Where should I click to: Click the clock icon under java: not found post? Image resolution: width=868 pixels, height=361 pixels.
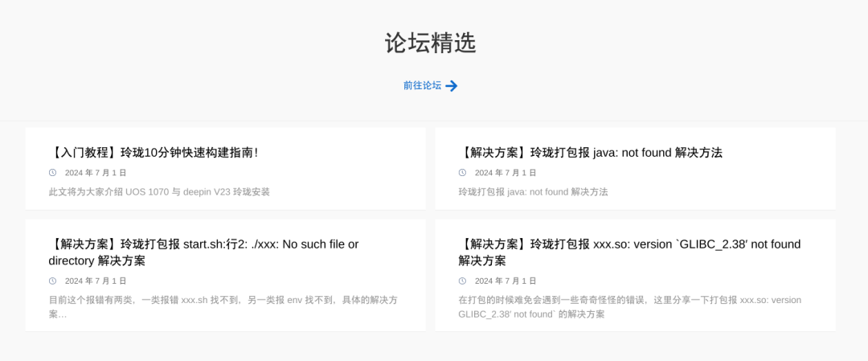463,173
